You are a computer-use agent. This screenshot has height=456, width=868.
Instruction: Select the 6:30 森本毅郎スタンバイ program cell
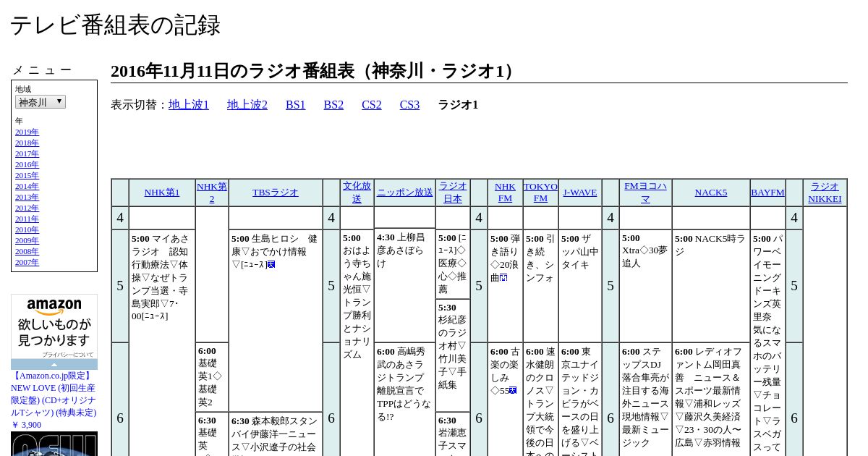pyautogui.click(x=276, y=434)
